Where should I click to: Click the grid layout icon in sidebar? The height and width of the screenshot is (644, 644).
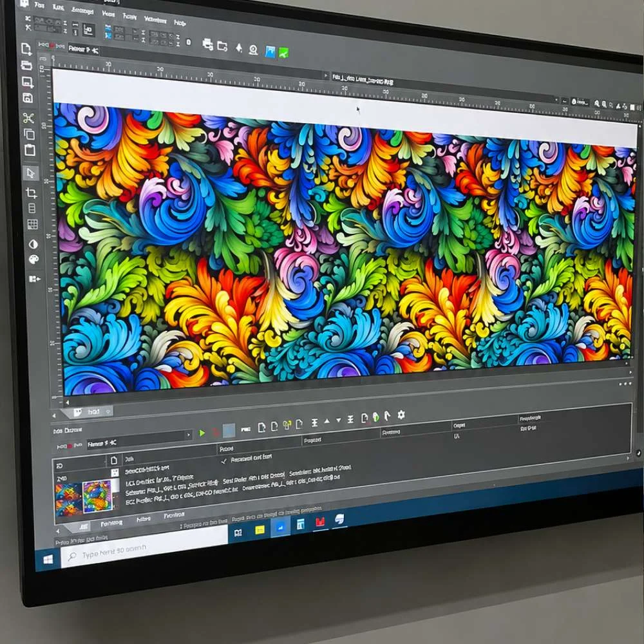[x=32, y=224]
